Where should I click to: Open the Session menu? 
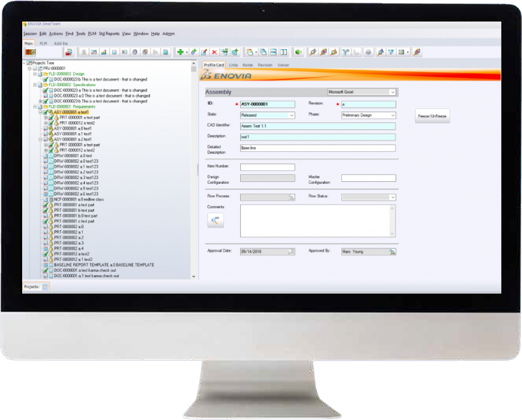click(x=30, y=34)
